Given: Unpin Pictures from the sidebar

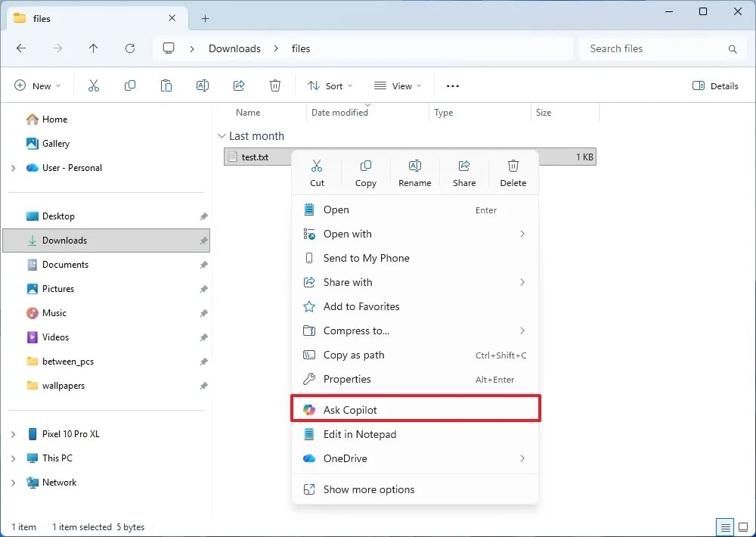Looking at the screenshot, I should point(203,288).
